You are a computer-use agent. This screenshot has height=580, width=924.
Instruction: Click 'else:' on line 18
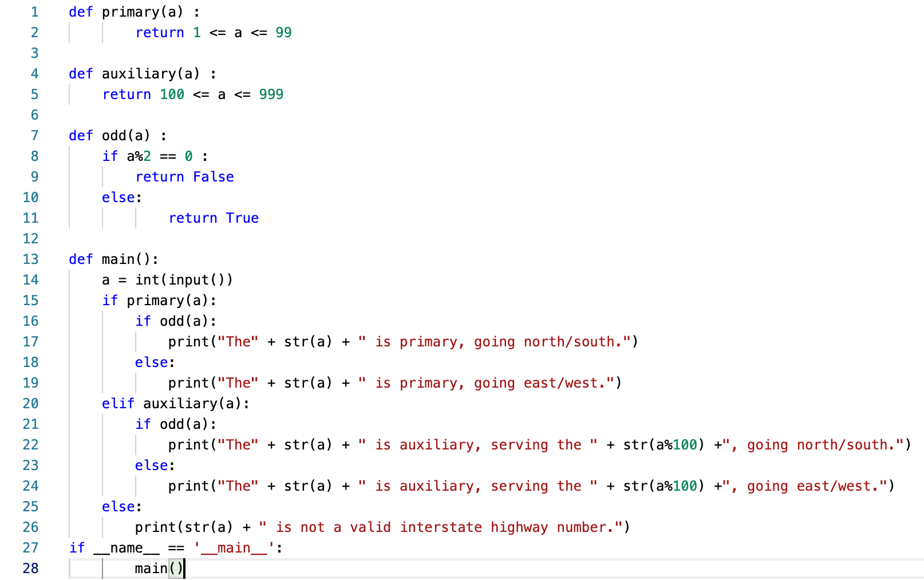coord(155,362)
